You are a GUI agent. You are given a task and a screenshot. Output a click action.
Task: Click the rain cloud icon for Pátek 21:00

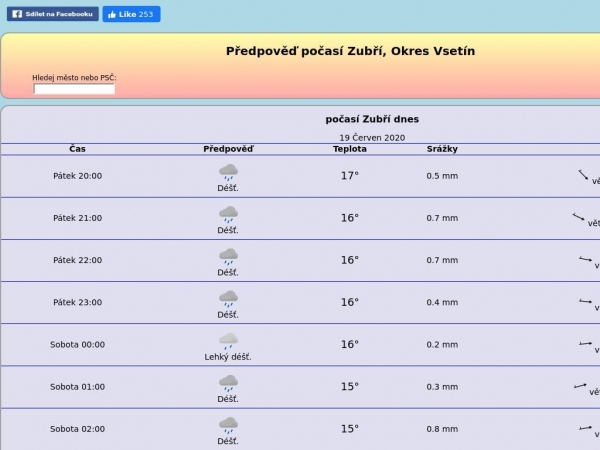pos(228,214)
